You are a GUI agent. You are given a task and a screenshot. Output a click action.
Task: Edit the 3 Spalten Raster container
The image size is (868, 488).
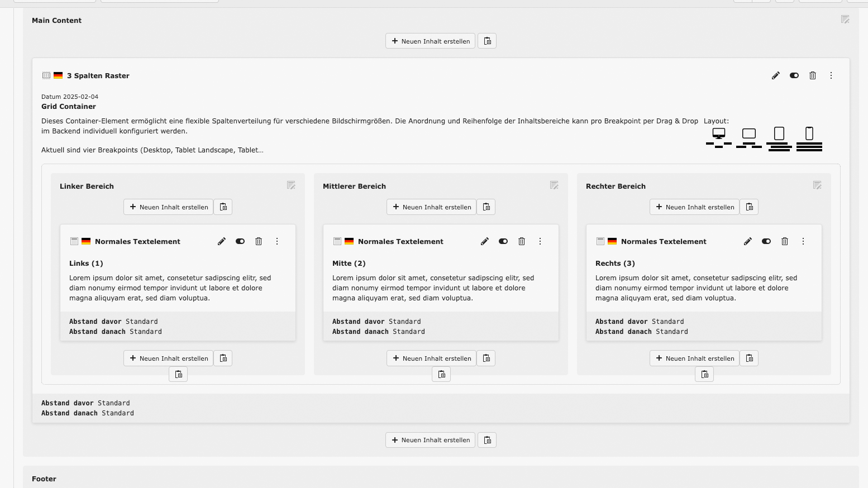coord(776,75)
